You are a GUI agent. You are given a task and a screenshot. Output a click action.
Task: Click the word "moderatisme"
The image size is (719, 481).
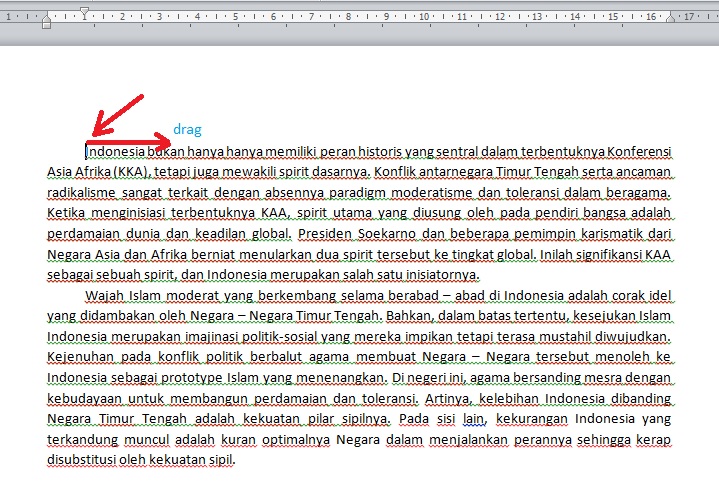point(432,192)
